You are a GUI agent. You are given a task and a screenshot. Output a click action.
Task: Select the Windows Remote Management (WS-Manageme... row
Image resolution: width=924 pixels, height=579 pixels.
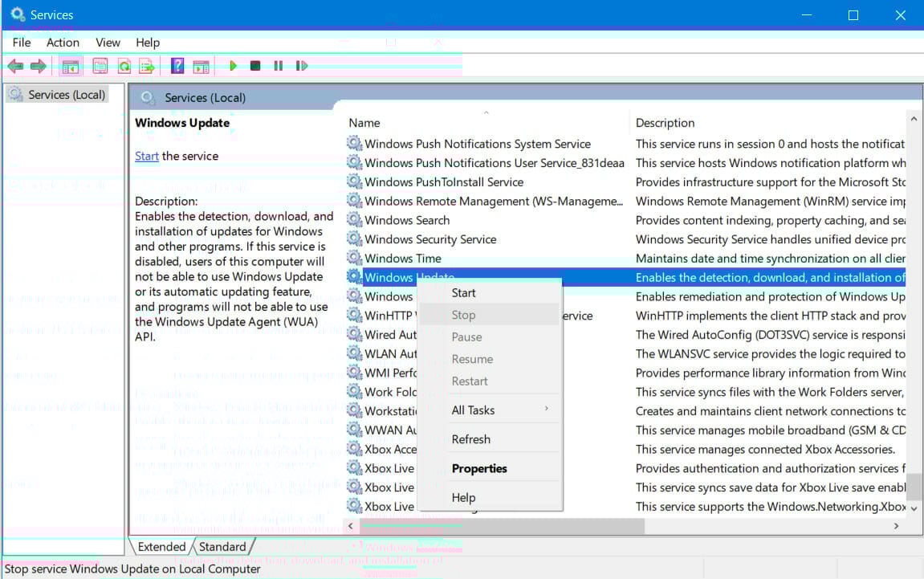pyautogui.click(x=493, y=201)
